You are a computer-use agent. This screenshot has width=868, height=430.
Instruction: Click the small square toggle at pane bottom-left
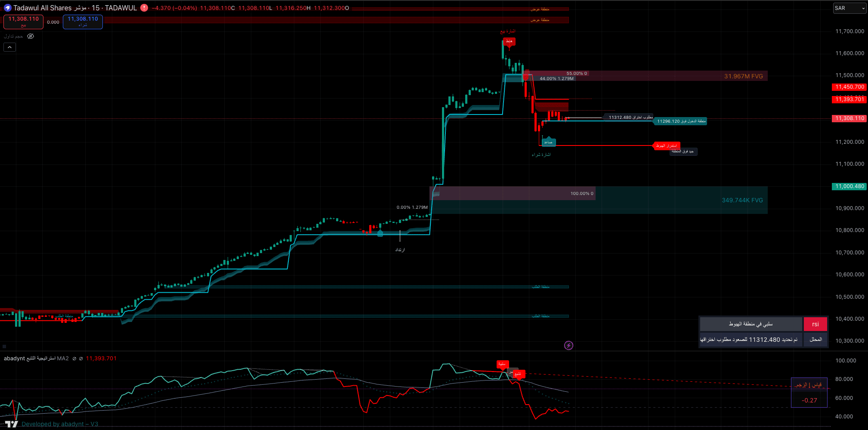click(x=4, y=346)
